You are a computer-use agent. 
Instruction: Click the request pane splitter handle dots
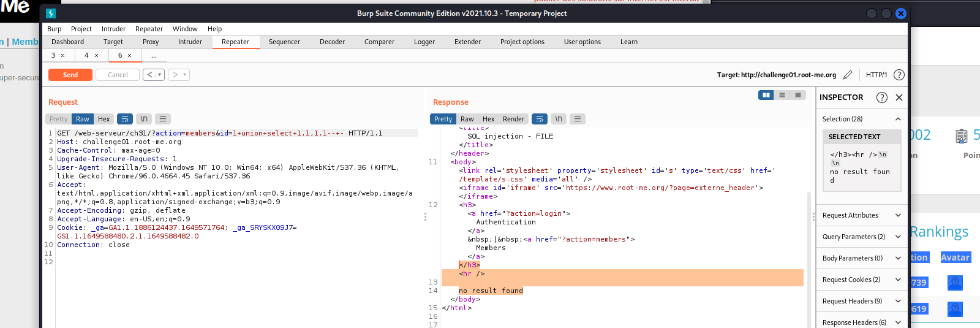point(425,216)
